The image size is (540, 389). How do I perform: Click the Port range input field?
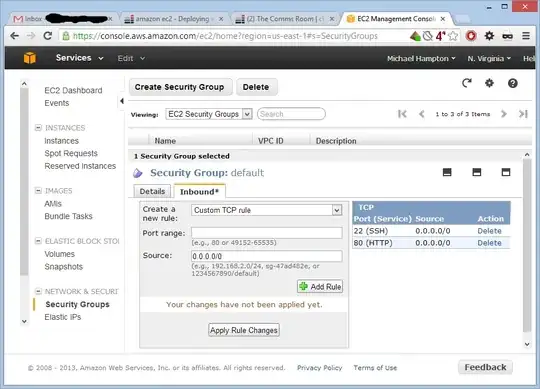267,233
